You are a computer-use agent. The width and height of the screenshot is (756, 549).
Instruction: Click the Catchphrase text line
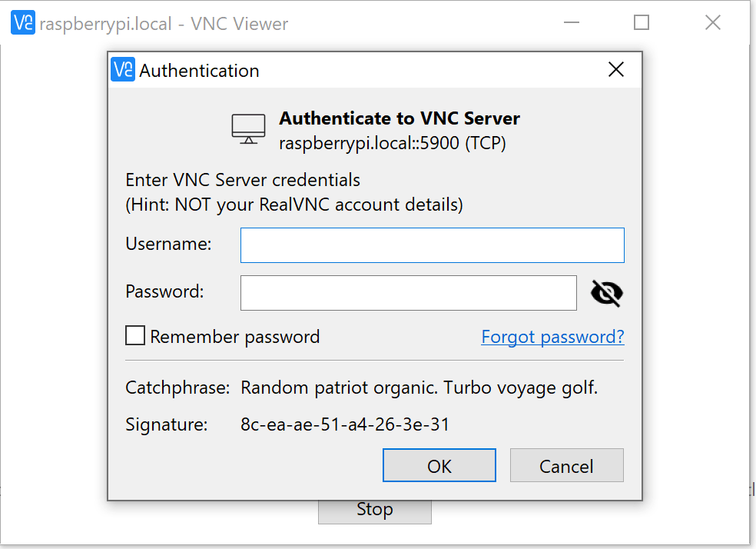click(419, 388)
